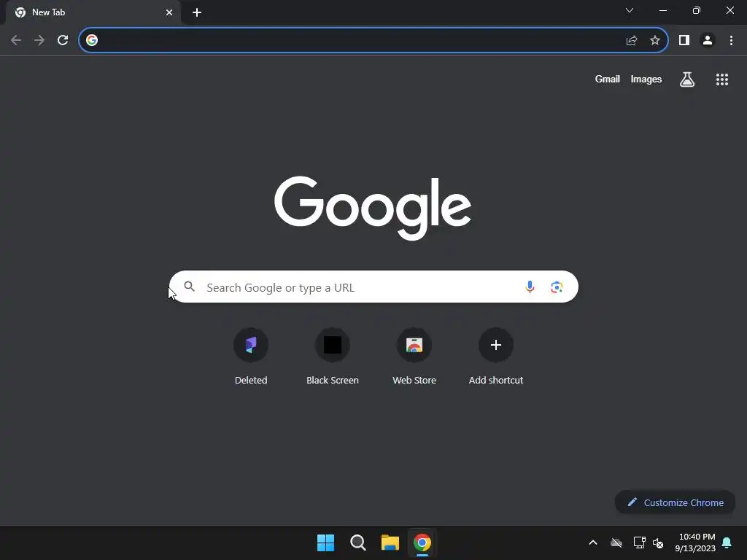Launch File Explorer from the taskbar
This screenshot has height=560, width=747.
(x=390, y=542)
